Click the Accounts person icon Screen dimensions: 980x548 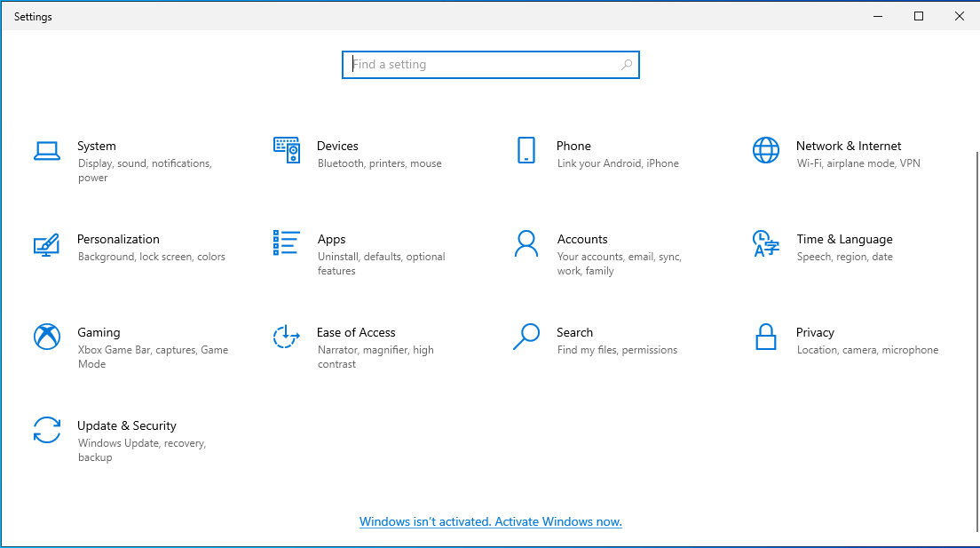tap(526, 244)
